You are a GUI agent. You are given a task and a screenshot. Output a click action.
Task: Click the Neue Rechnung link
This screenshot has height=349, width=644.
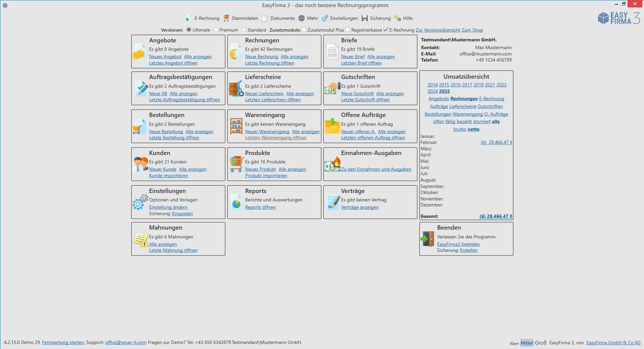tap(262, 57)
